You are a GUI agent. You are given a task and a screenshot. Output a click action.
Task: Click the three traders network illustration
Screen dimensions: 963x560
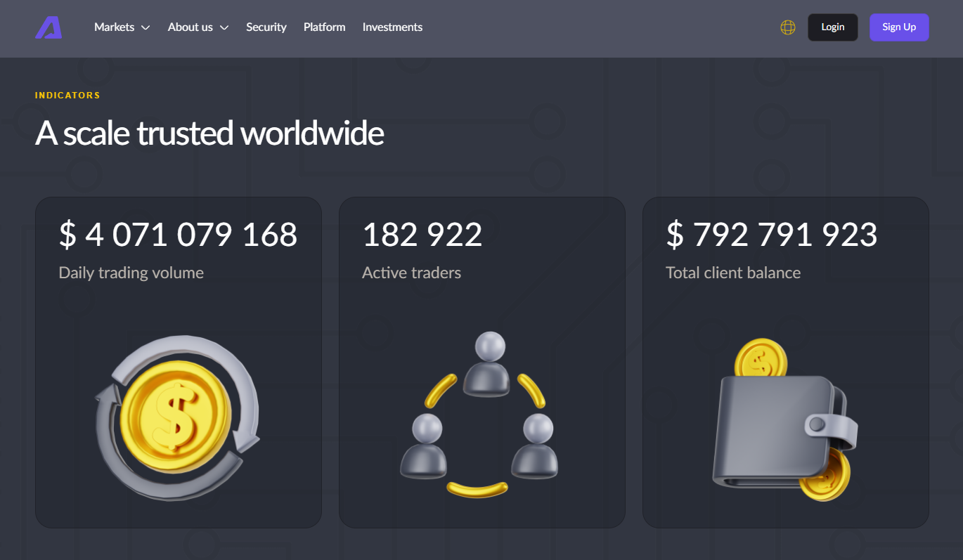pyautogui.click(x=480, y=415)
